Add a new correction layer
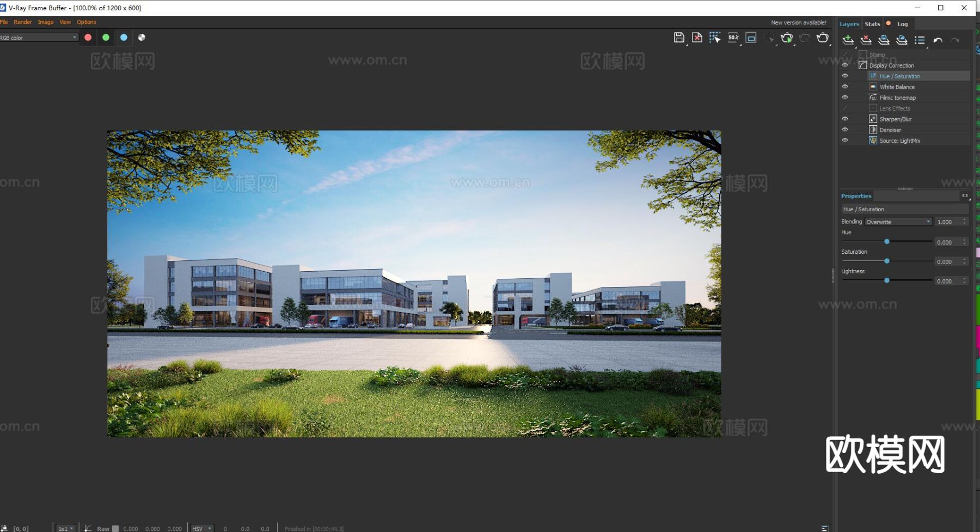980x532 pixels. coord(848,40)
